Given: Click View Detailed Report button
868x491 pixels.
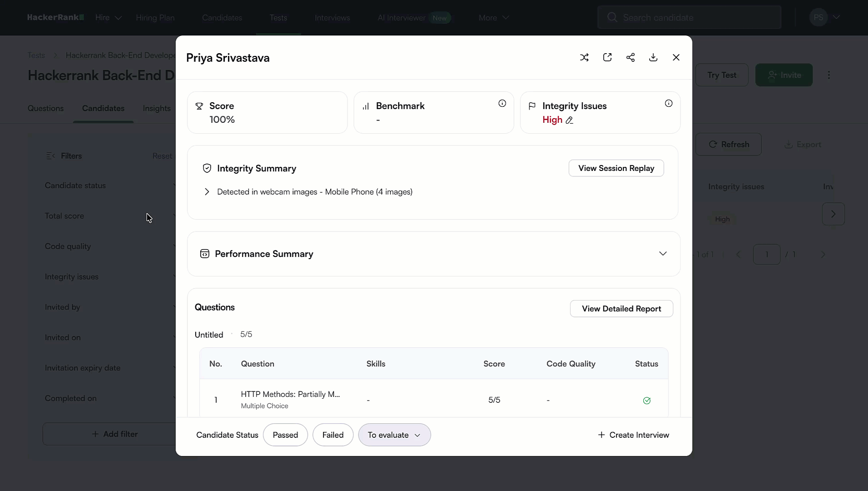Looking at the screenshot, I should (x=621, y=309).
